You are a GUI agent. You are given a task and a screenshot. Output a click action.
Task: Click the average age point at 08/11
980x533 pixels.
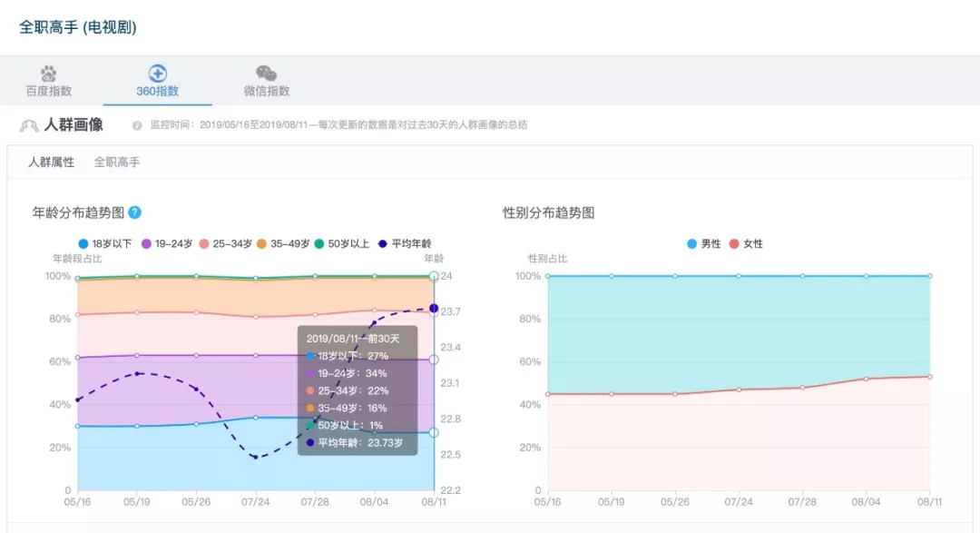click(434, 309)
